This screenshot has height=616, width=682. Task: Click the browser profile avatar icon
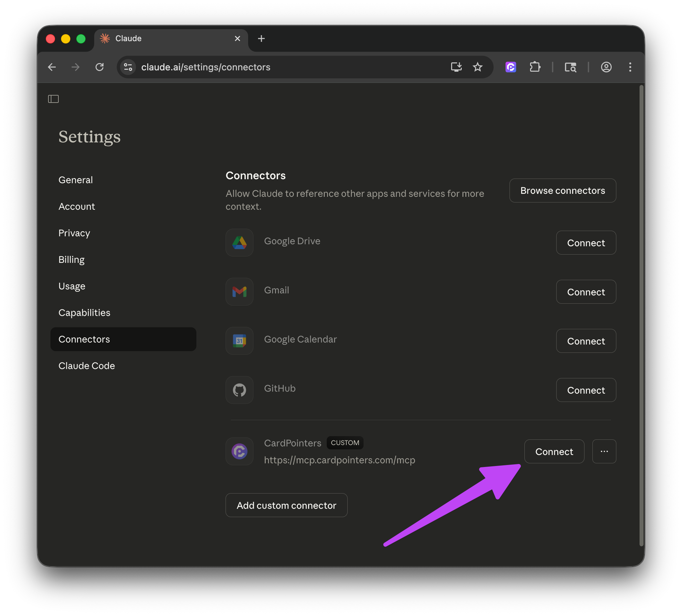(606, 67)
